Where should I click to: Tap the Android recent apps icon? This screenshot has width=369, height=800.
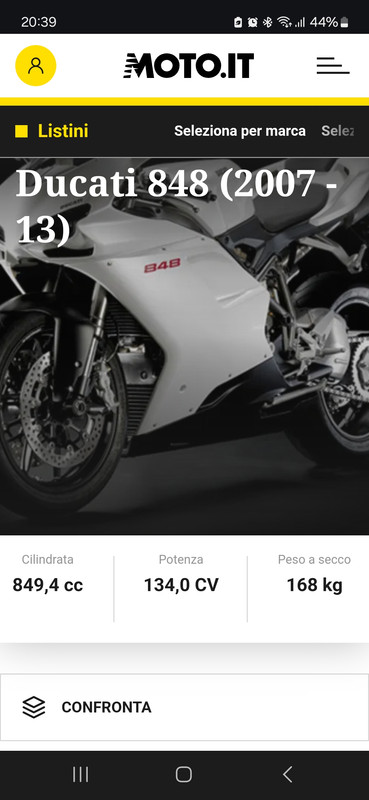[81, 774]
